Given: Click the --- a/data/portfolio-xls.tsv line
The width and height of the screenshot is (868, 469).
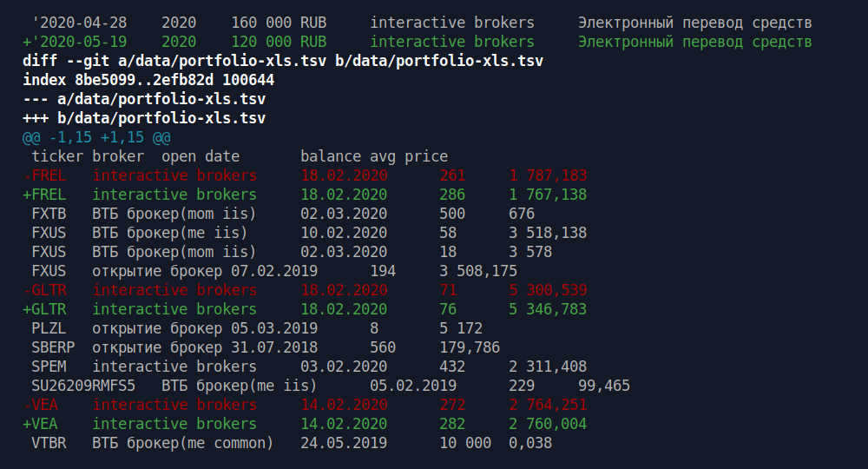Looking at the screenshot, I should [144, 99].
